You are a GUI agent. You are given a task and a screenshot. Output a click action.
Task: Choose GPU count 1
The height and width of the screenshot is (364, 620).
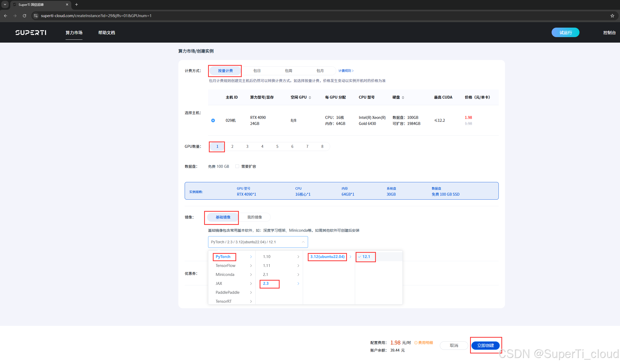tap(217, 146)
